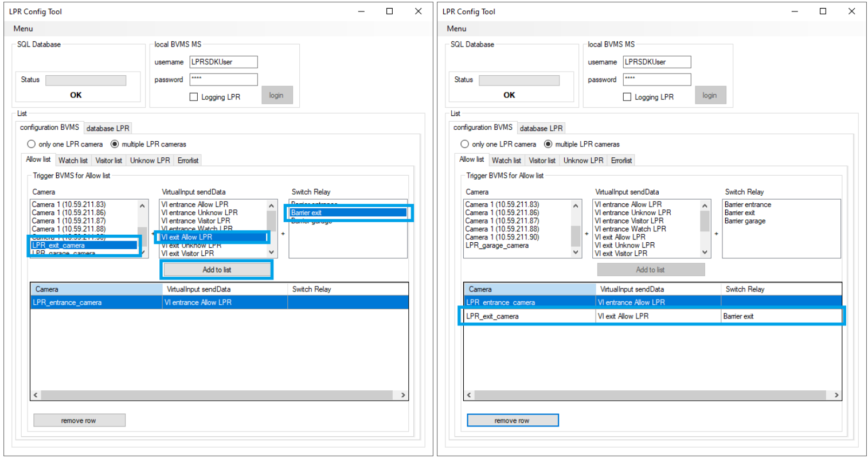Click right arrow of left table's horizontal scrollbar
The width and height of the screenshot is (868, 458).
(x=403, y=395)
